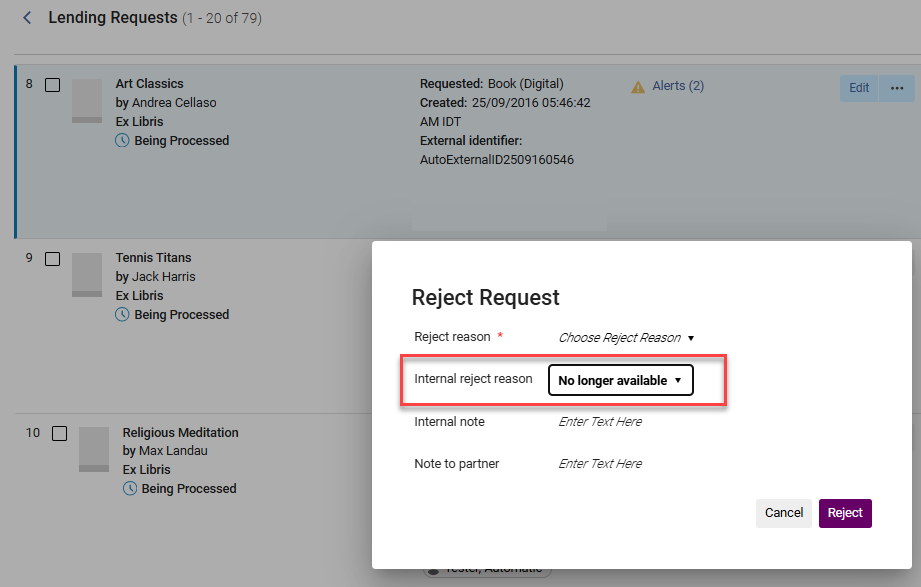Click Cancel in the Reject Request dialog
This screenshot has height=587, width=921.
[x=783, y=513]
